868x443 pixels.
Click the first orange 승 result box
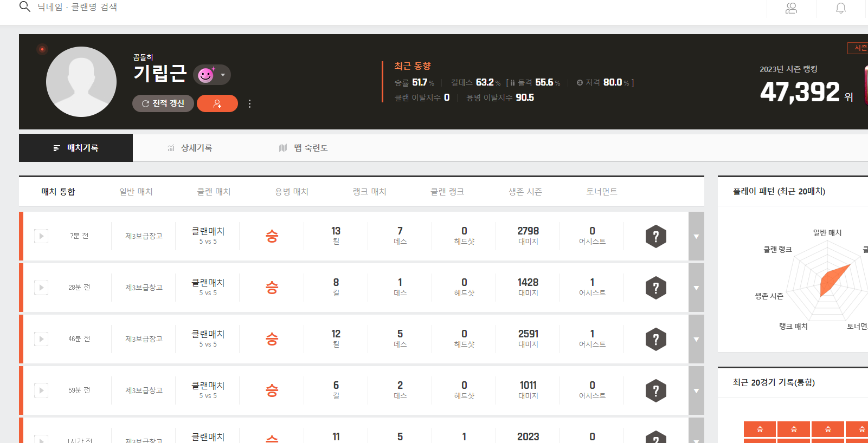click(760, 429)
